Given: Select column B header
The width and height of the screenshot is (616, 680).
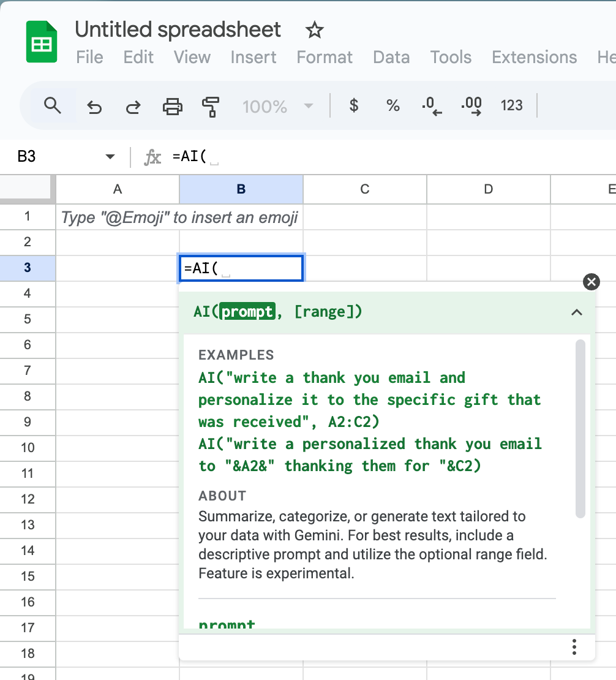Looking at the screenshot, I should [x=241, y=189].
